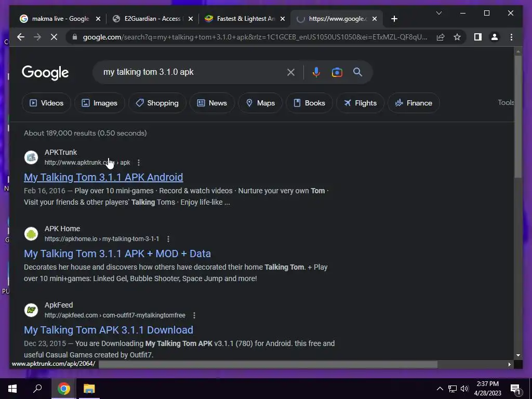Click the address bar URL

coord(255,37)
